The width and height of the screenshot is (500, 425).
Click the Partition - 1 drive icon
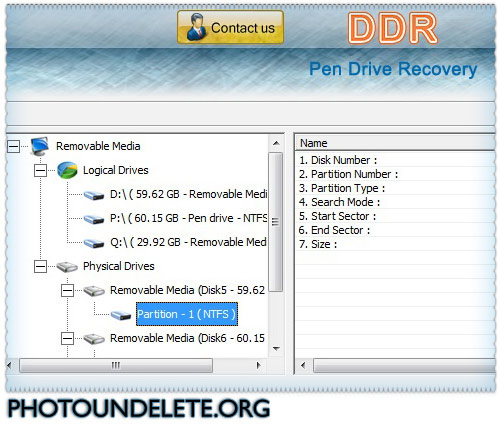click(121, 315)
